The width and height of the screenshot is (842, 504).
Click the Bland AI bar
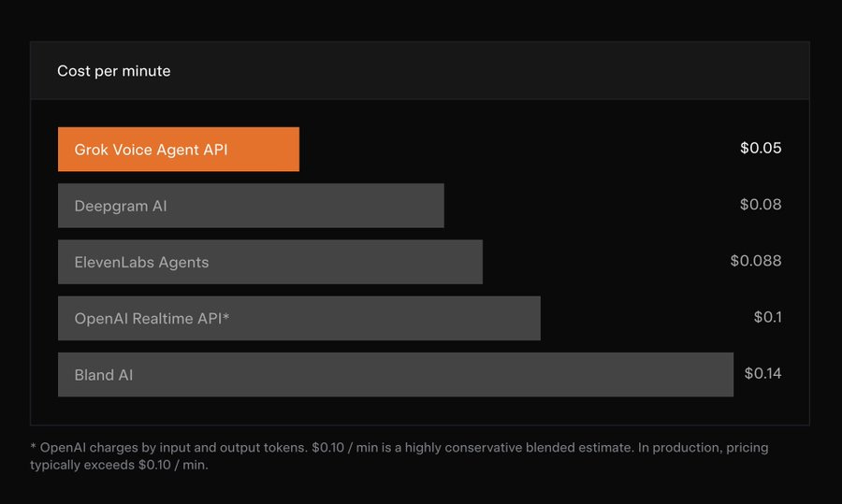point(396,375)
